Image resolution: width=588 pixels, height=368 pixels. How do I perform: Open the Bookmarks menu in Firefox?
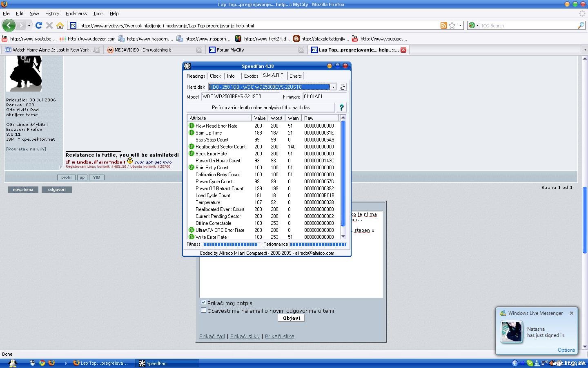pos(76,13)
